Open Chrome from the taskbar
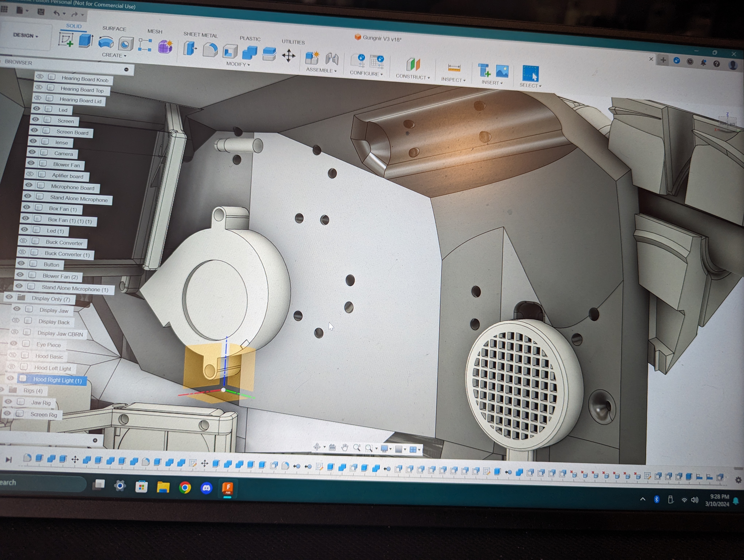 coord(185,487)
